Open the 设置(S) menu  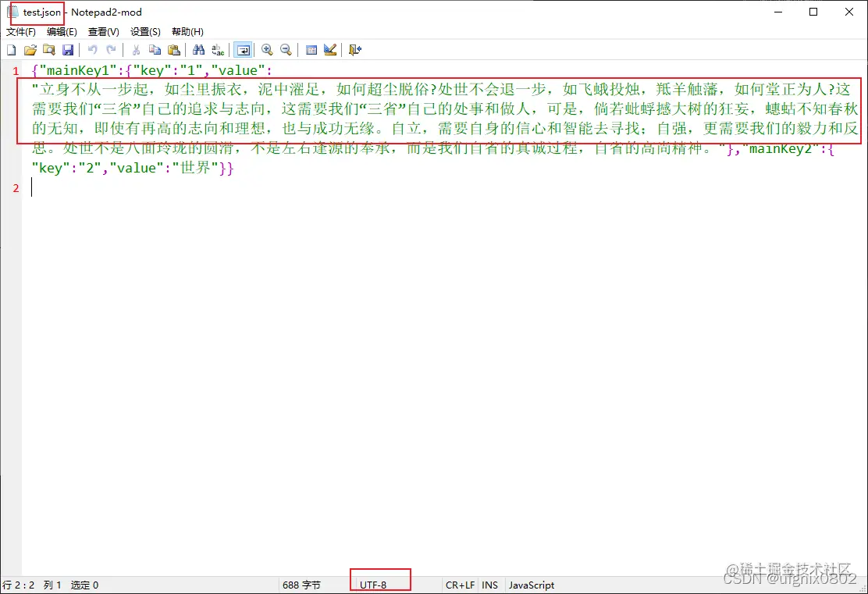pos(146,31)
